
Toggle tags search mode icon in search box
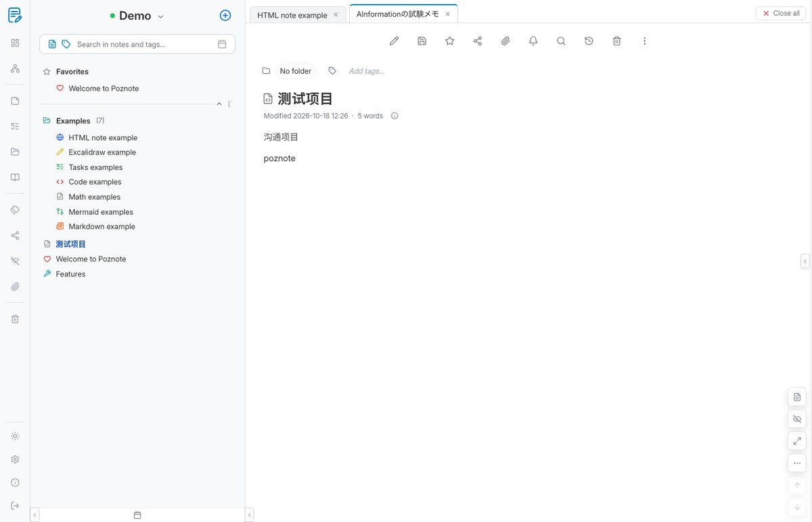tap(66, 44)
